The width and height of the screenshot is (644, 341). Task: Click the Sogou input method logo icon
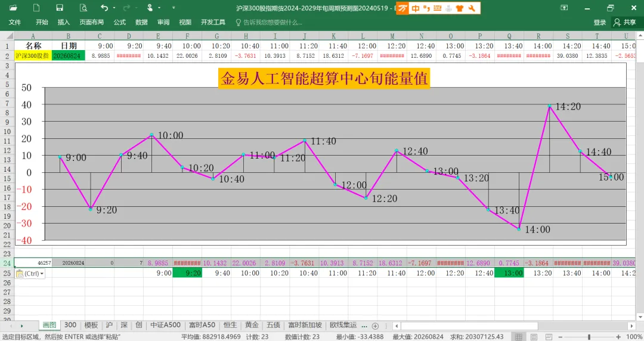coord(402,8)
